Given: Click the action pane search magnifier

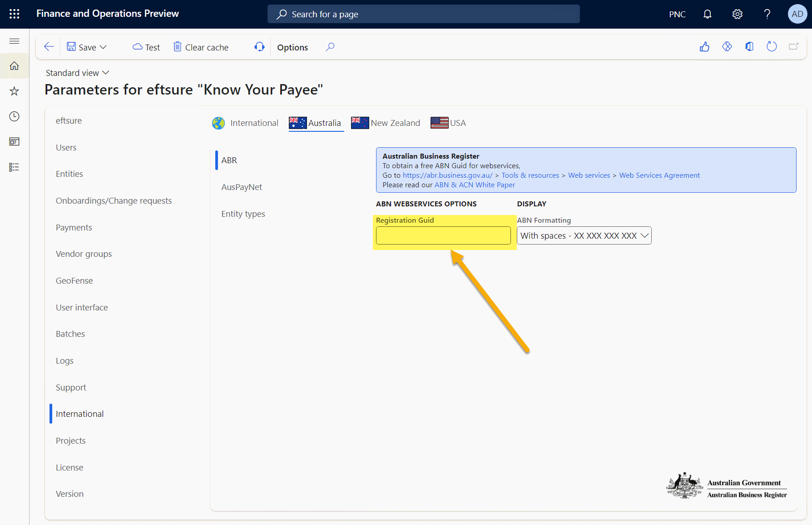Looking at the screenshot, I should pyautogui.click(x=330, y=47).
